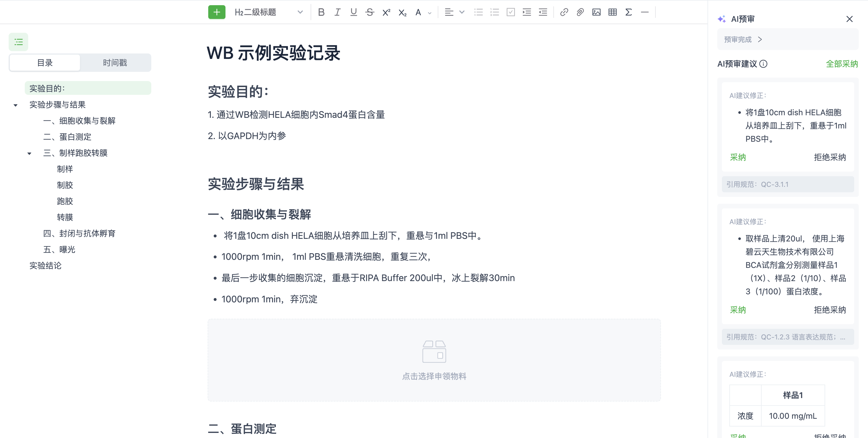868x438 pixels.
Task: Insert a link using the toolbar
Action: [x=564, y=12]
